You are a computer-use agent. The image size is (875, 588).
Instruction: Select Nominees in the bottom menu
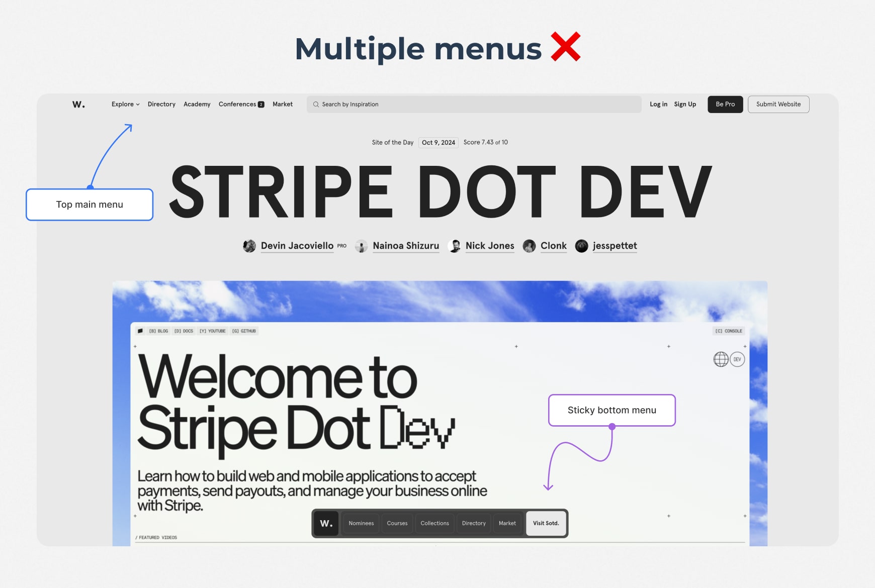[361, 523]
